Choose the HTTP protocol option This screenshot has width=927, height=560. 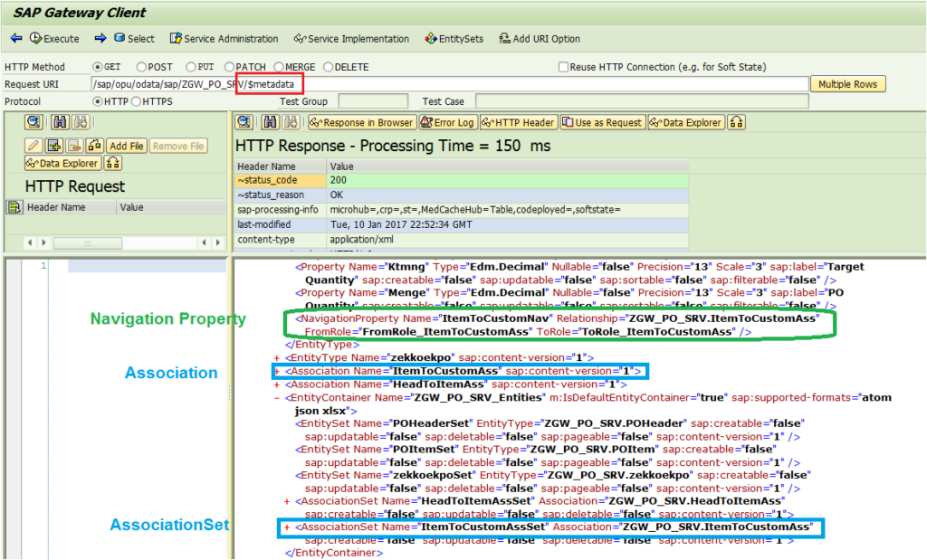coord(98,101)
